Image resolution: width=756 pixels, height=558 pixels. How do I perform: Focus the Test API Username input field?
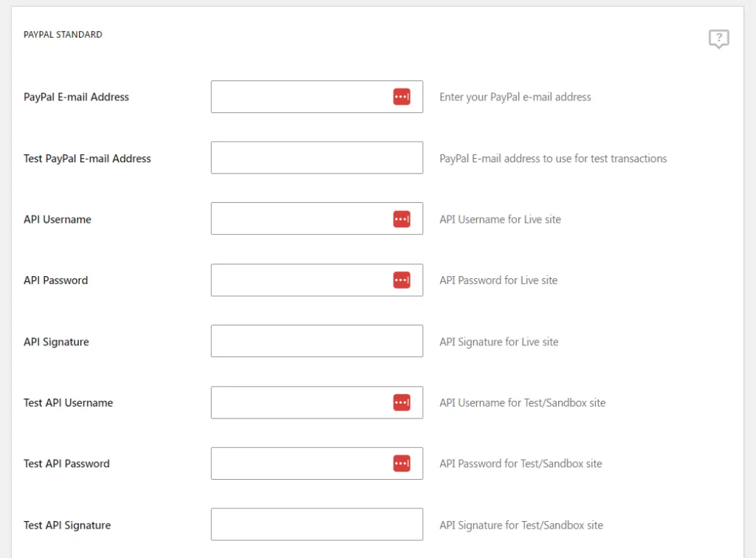coord(317,402)
